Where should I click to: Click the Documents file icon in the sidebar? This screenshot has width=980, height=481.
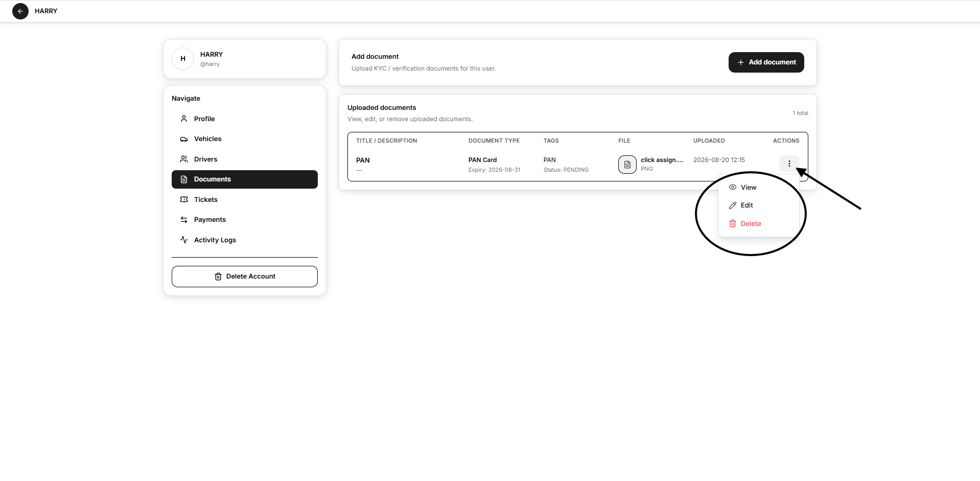tap(184, 179)
